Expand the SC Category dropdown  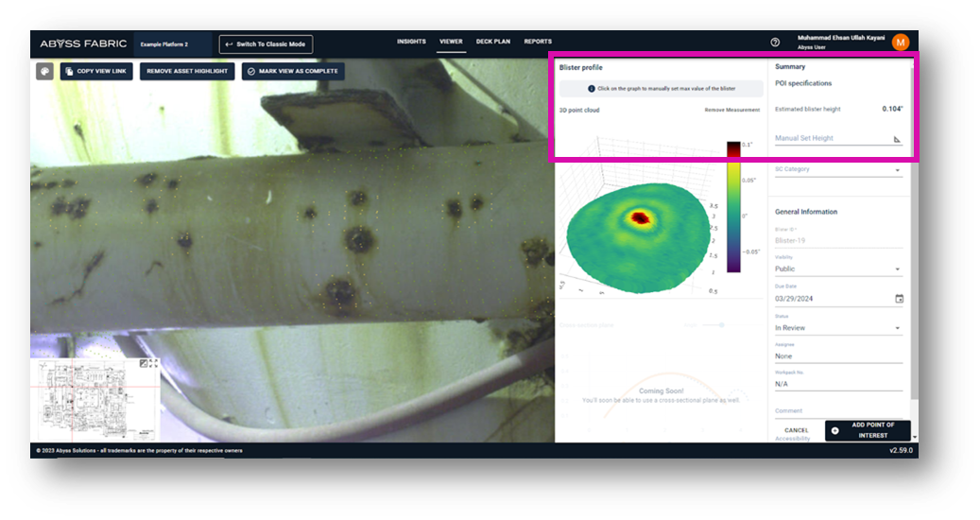(897, 170)
